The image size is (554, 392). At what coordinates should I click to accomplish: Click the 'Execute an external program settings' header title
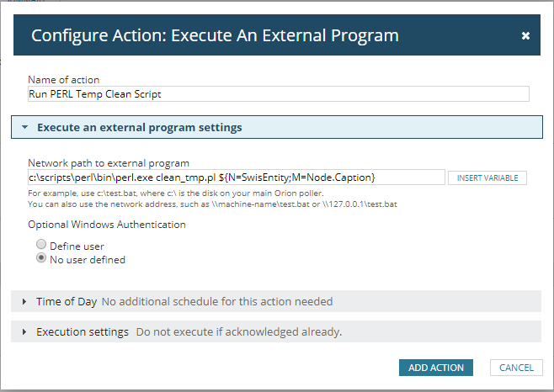pyautogui.click(x=139, y=128)
